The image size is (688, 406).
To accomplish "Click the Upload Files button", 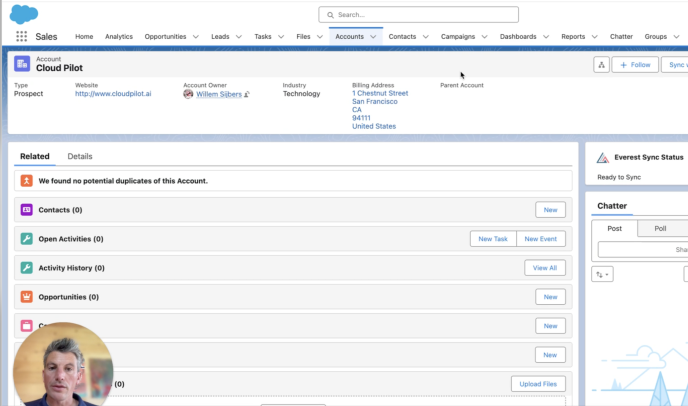I will pos(538,384).
